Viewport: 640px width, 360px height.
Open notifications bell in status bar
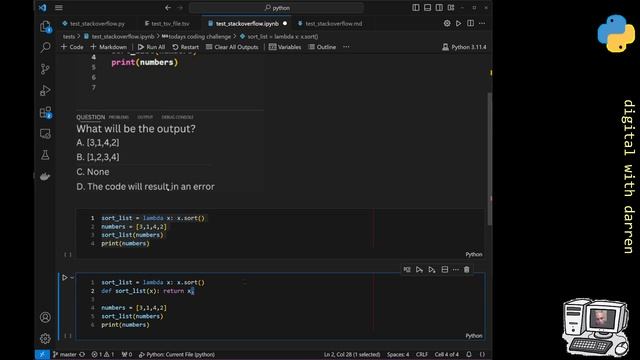tap(469, 354)
